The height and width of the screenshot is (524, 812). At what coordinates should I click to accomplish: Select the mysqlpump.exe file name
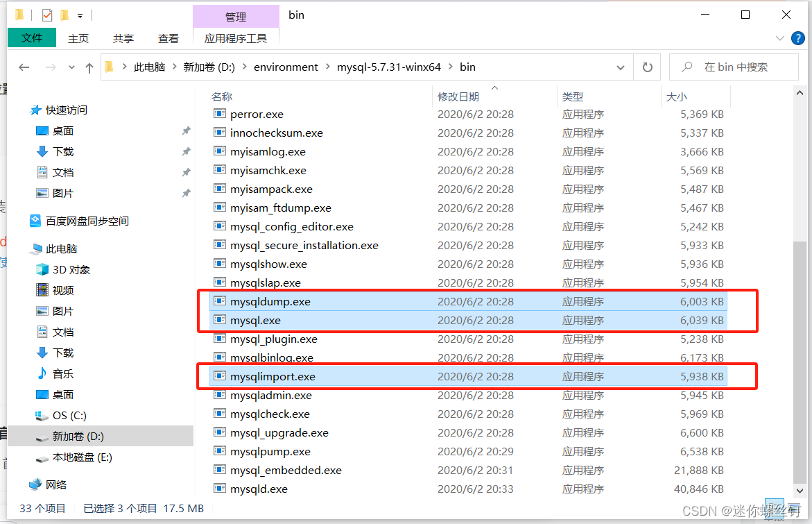coord(270,451)
